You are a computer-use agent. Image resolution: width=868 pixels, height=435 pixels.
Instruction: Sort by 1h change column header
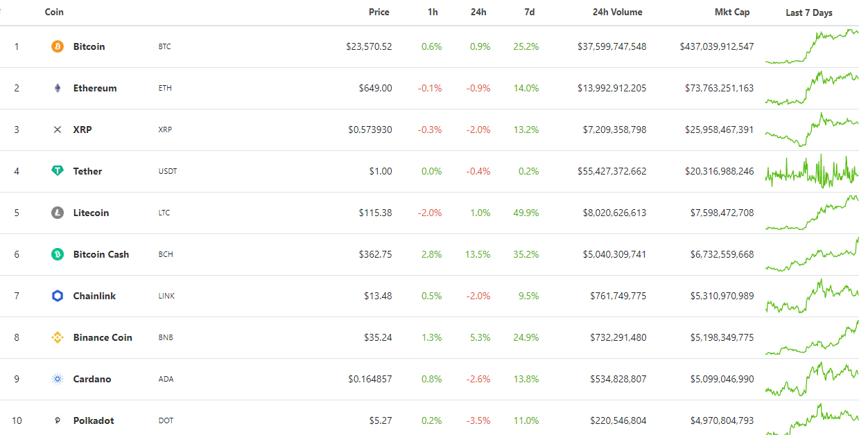(x=433, y=12)
